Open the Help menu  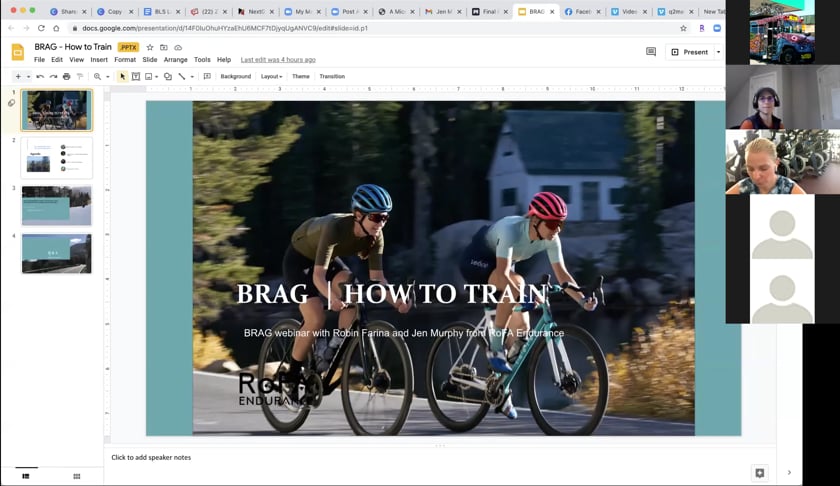224,60
